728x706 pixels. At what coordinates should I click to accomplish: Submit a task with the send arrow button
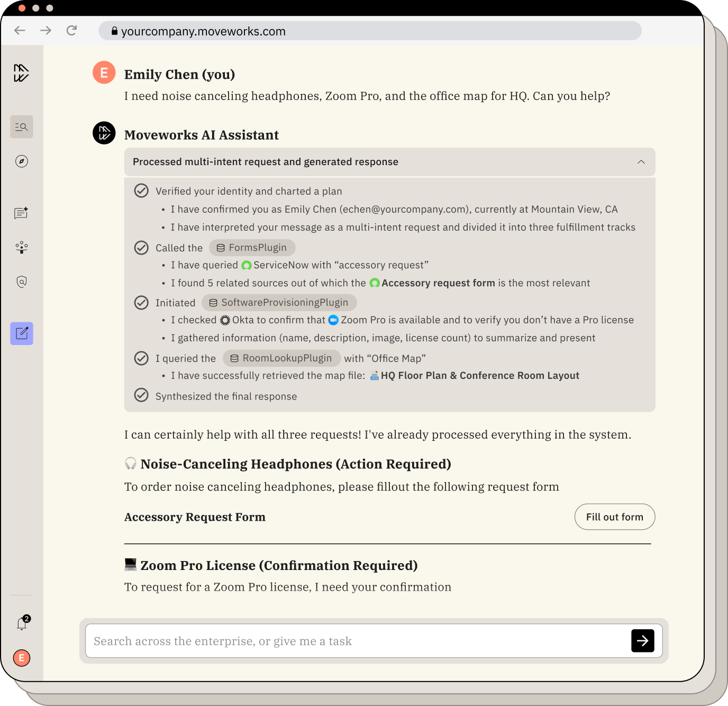pyautogui.click(x=642, y=640)
